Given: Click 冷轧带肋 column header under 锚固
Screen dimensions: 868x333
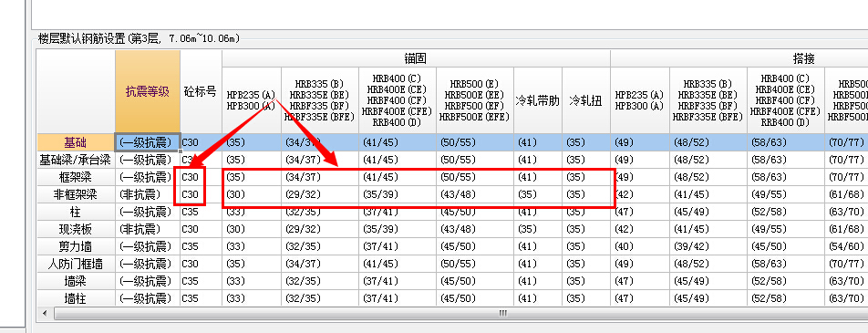Looking at the screenshot, I should tap(538, 100).
